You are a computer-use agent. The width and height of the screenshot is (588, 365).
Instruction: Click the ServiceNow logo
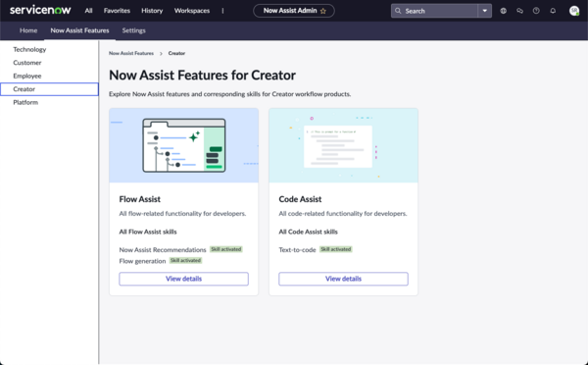point(40,10)
